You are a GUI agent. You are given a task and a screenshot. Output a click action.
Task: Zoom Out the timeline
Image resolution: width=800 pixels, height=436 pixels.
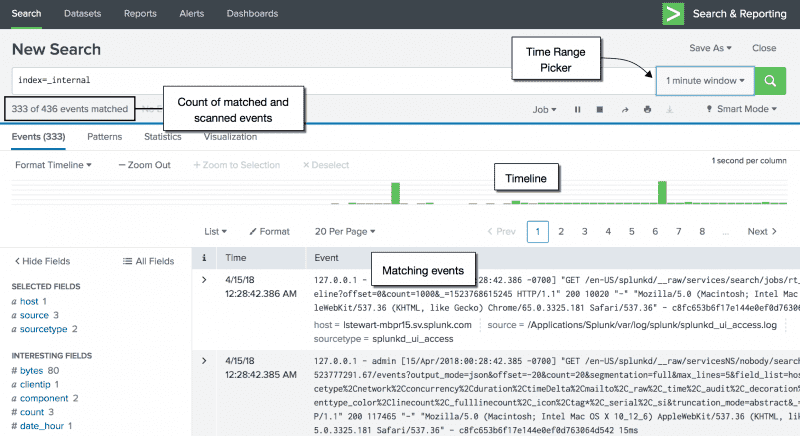point(144,165)
